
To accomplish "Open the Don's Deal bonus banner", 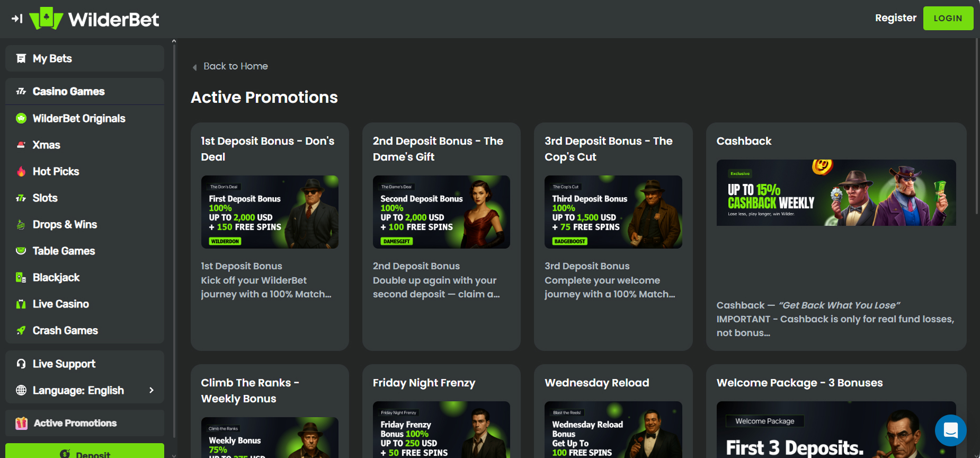I will (x=270, y=212).
